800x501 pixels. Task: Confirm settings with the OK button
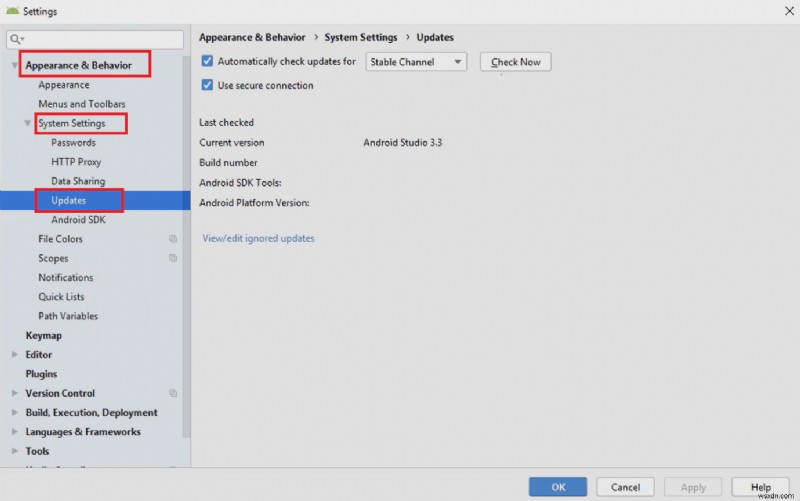[558, 487]
